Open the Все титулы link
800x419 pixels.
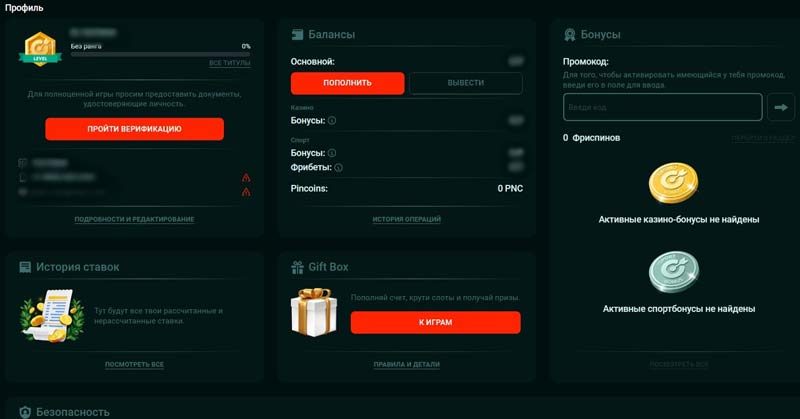pyautogui.click(x=230, y=63)
